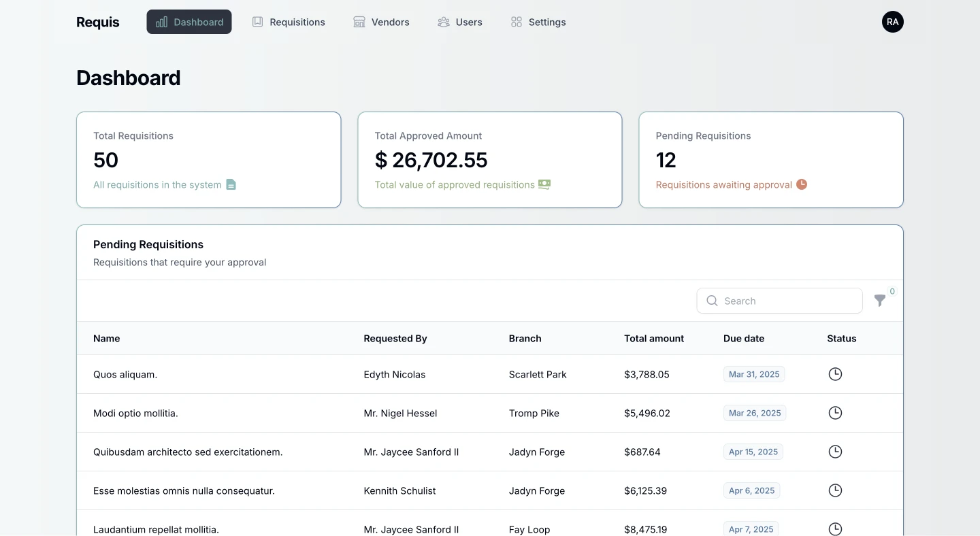
Task: Click requester Kennith Schulist
Action: click(400, 490)
